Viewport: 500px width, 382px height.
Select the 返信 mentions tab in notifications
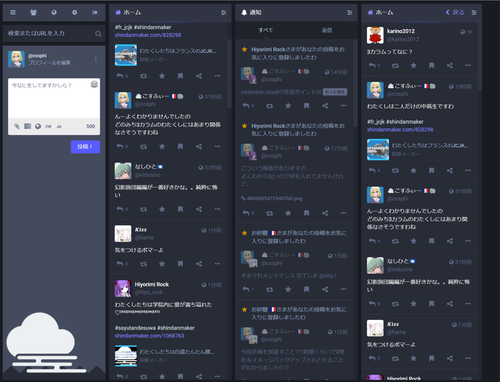coord(327,30)
